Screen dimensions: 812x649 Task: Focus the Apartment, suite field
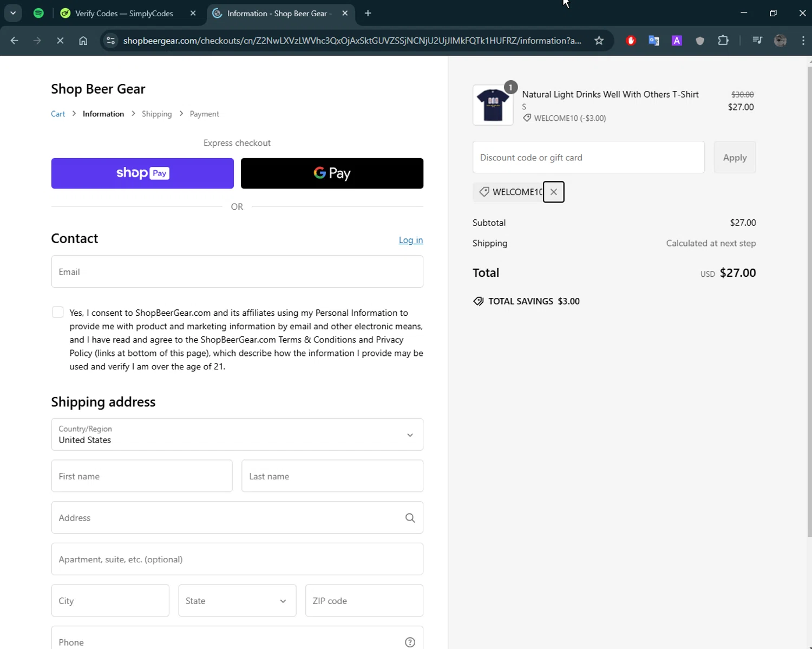pyautogui.click(x=237, y=559)
